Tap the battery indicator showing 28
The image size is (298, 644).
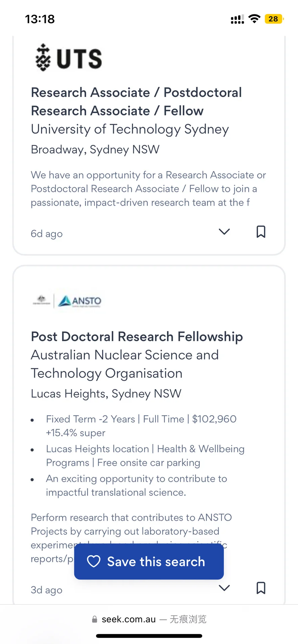(274, 19)
